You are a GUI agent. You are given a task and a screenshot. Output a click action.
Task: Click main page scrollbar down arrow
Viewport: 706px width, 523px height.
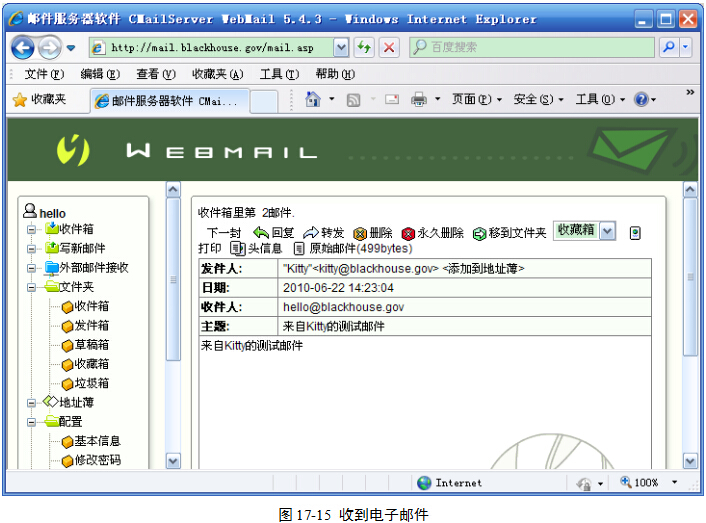click(690, 461)
